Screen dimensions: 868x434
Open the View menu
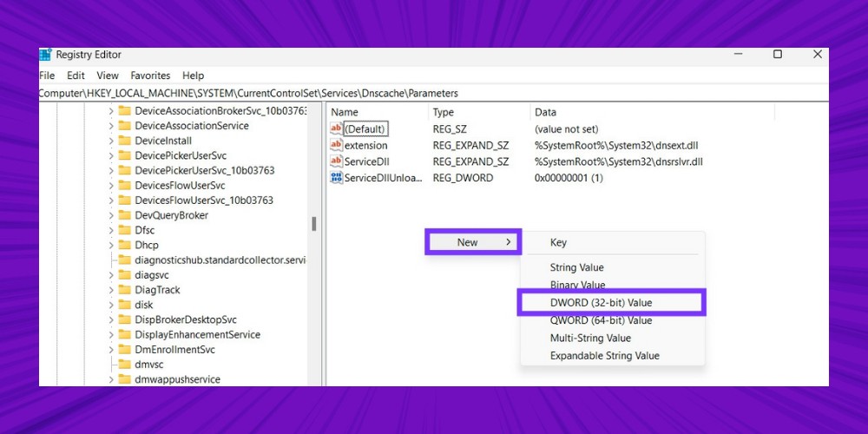click(108, 76)
